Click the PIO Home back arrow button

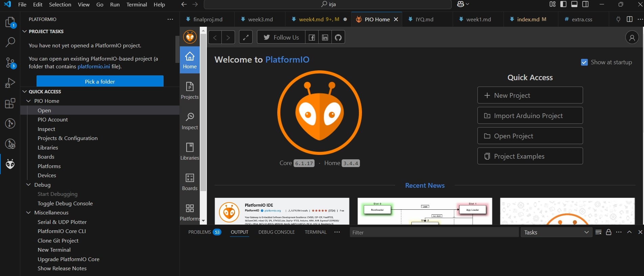(x=215, y=37)
